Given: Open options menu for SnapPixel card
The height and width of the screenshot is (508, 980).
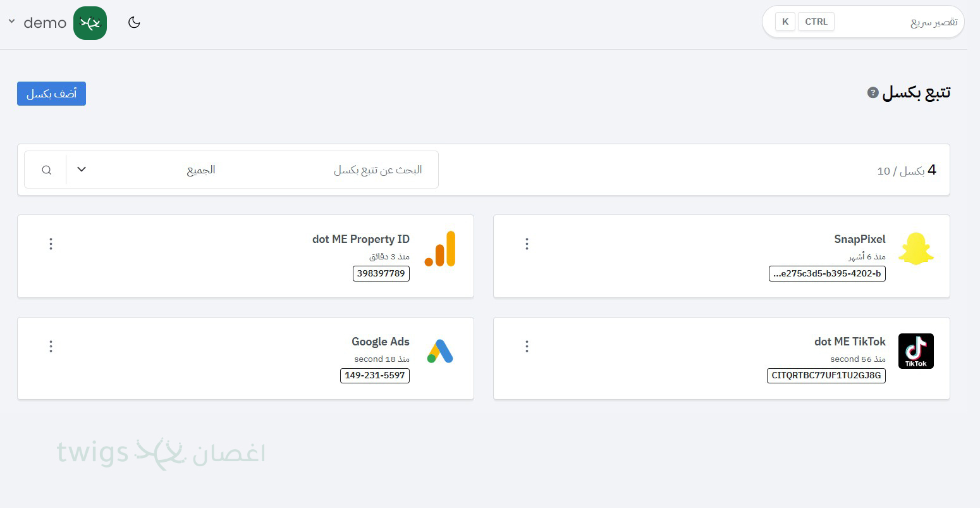Looking at the screenshot, I should (x=527, y=244).
